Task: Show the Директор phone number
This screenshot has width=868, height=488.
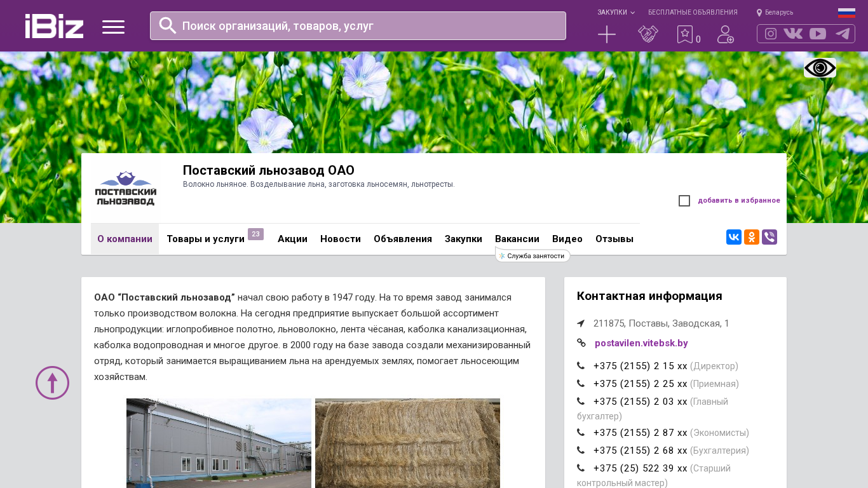Action: coord(641,366)
